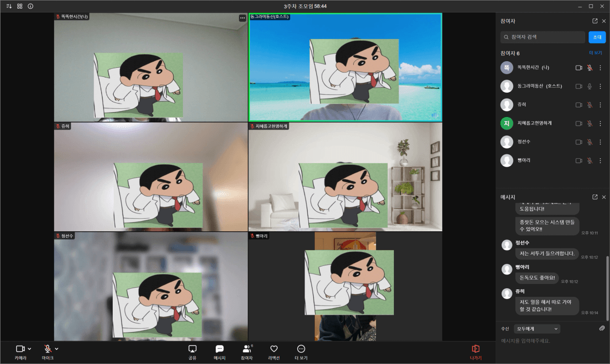This screenshot has height=364, width=610.
Task: Select 정선수 video tile
Action: 151,287
